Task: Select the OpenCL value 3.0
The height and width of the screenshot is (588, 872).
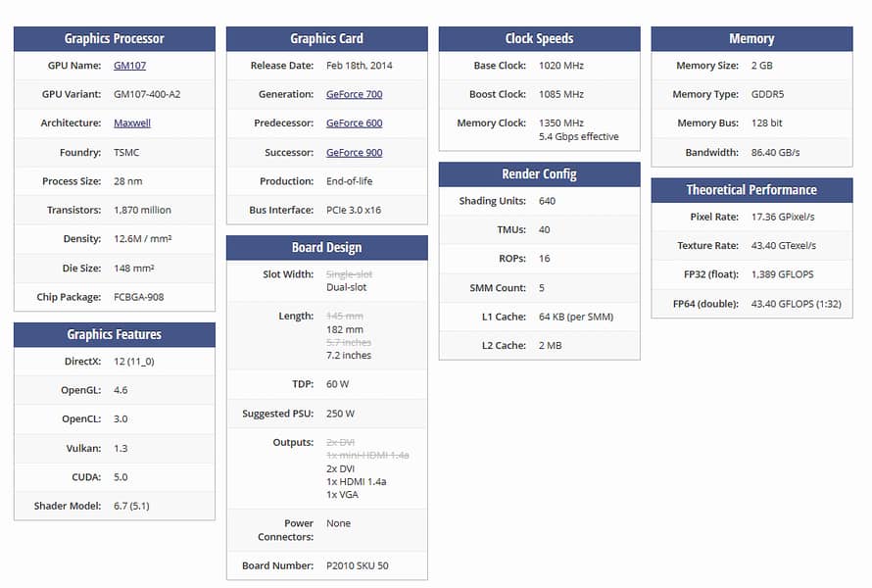Action: coord(121,418)
